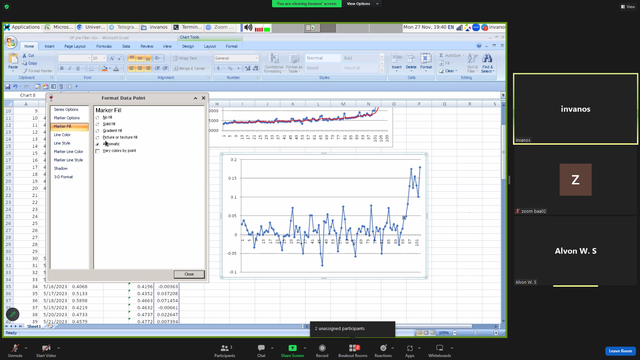The image size is (640, 360).
Task: Unmute the Zoom microphone
Action: coord(15,351)
